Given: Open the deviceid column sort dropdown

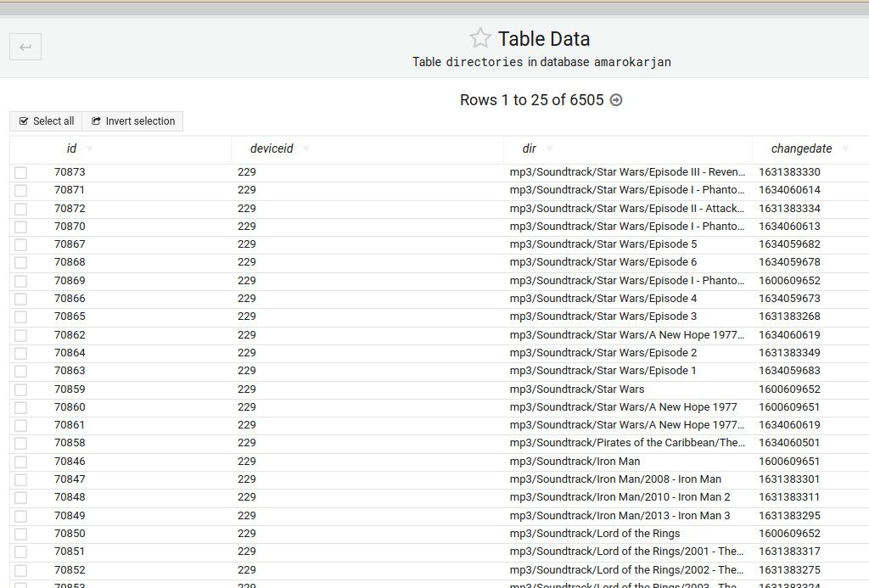Looking at the screenshot, I should click(306, 149).
